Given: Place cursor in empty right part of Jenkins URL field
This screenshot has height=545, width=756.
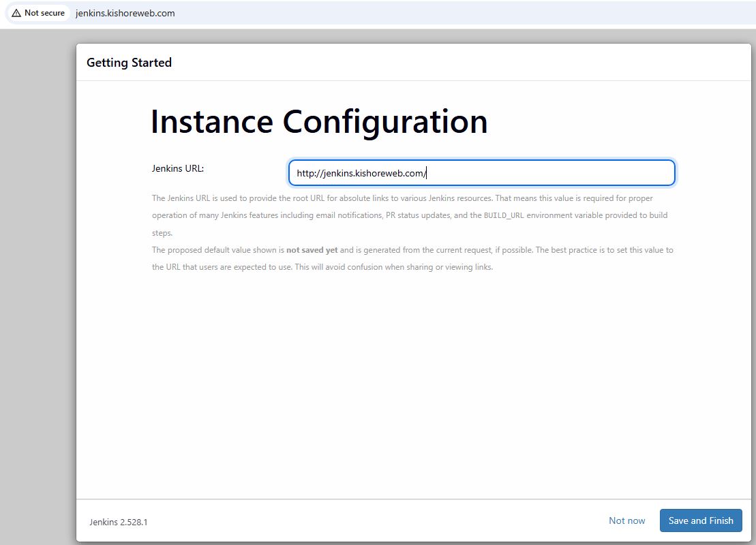Looking at the screenshot, I should point(579,173).
